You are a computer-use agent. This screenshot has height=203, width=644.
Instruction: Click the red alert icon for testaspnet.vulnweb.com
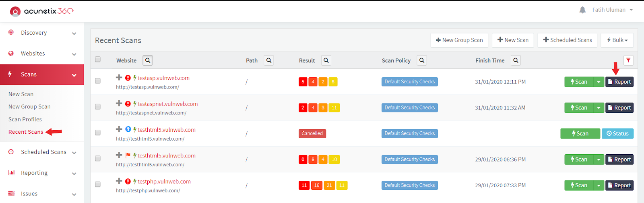tap(128, 104)
